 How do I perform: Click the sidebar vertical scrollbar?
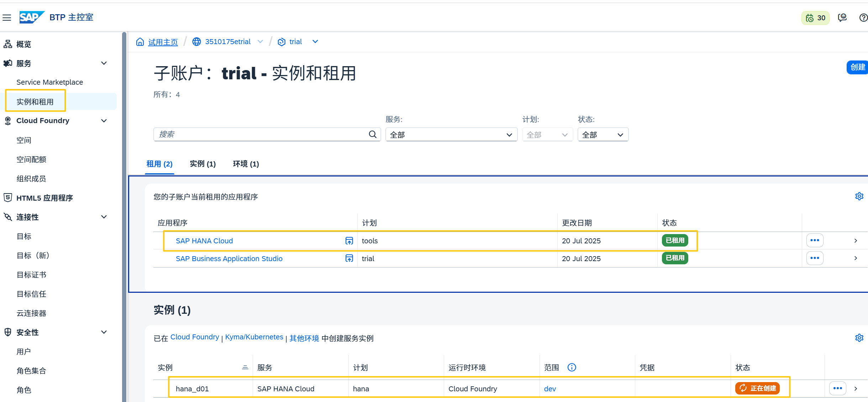pyautogui.click(x=124, y=217)
